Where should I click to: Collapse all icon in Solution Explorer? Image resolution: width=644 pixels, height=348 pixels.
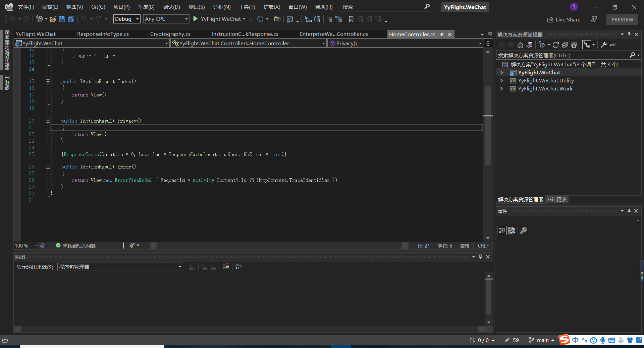pyautogui.click(x=565, y=45)
